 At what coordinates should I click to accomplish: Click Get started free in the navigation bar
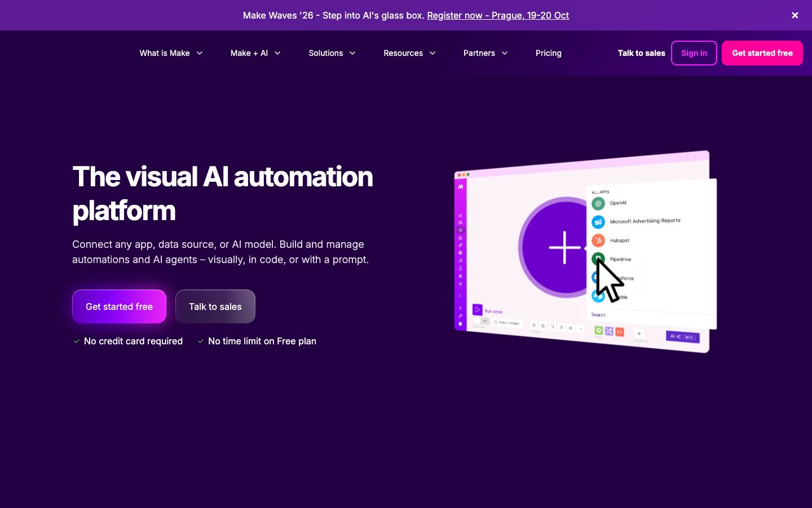(762, 53)
